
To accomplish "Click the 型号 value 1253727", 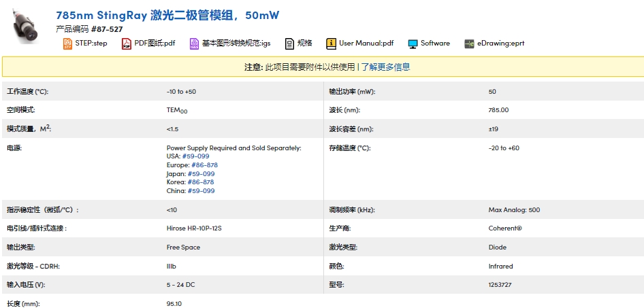I will (x=500, y=285).
